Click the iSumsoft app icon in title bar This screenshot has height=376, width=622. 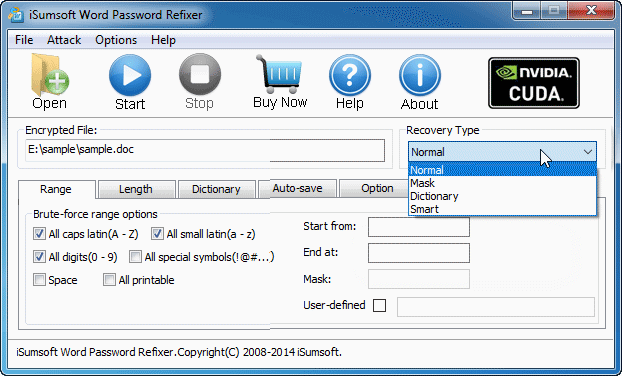[16, 14]
